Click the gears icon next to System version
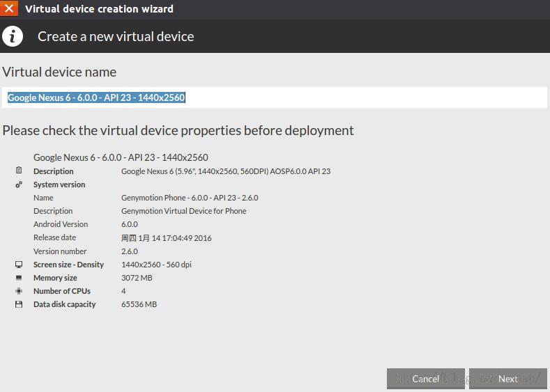The height and width of the screenshot is (392, 550). pos(19,185)
